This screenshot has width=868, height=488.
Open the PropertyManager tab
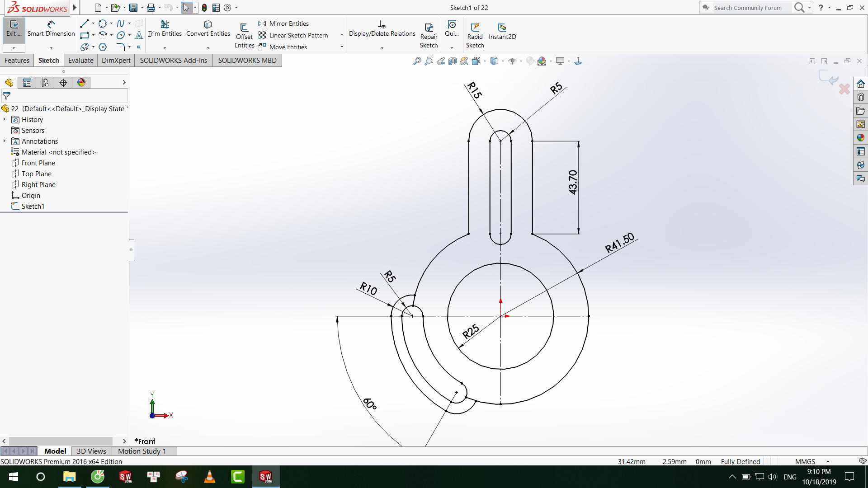pyautogui.click(x=27, y=82)
